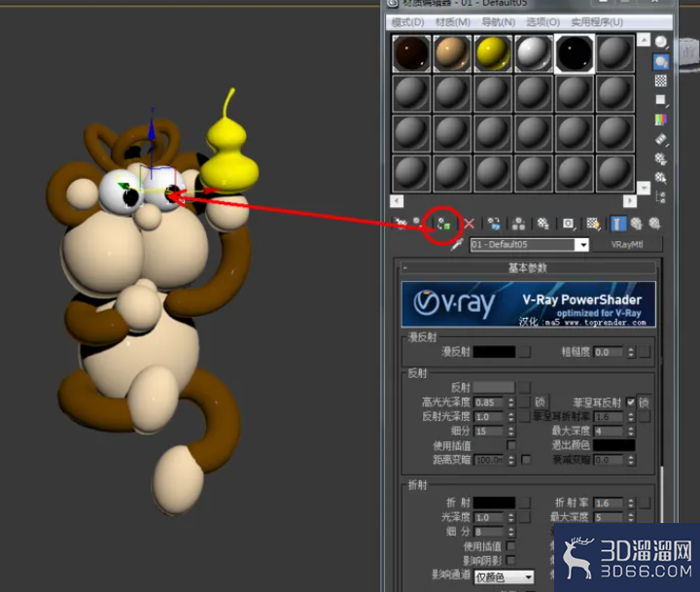Open the Material/Map Navigator icon
700x592 pixels.
click(661, 197)
